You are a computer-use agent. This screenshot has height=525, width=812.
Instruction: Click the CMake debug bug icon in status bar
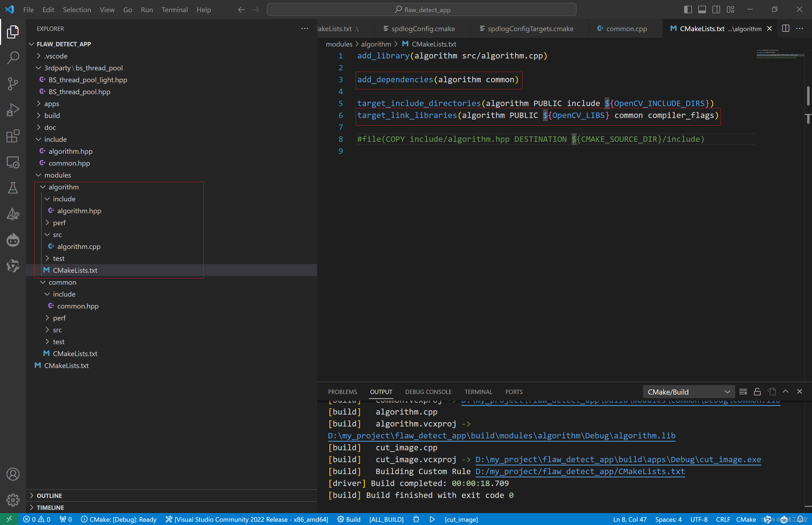(x=416, y=519)
